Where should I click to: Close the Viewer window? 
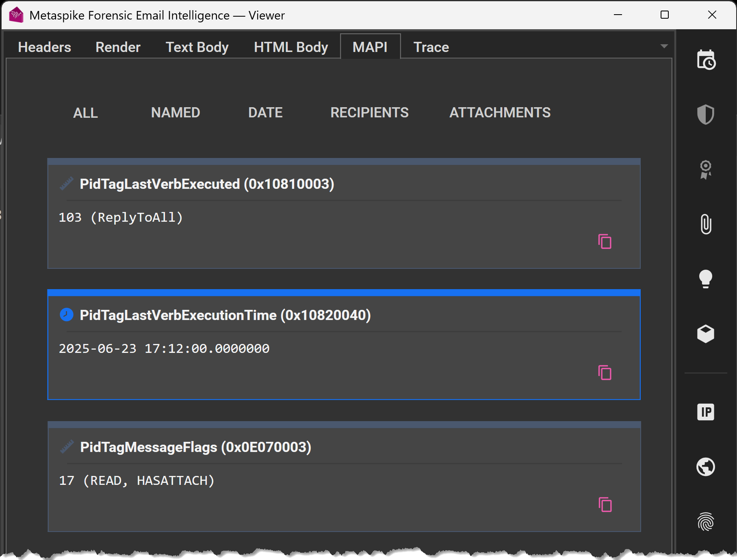pos(712,15)
